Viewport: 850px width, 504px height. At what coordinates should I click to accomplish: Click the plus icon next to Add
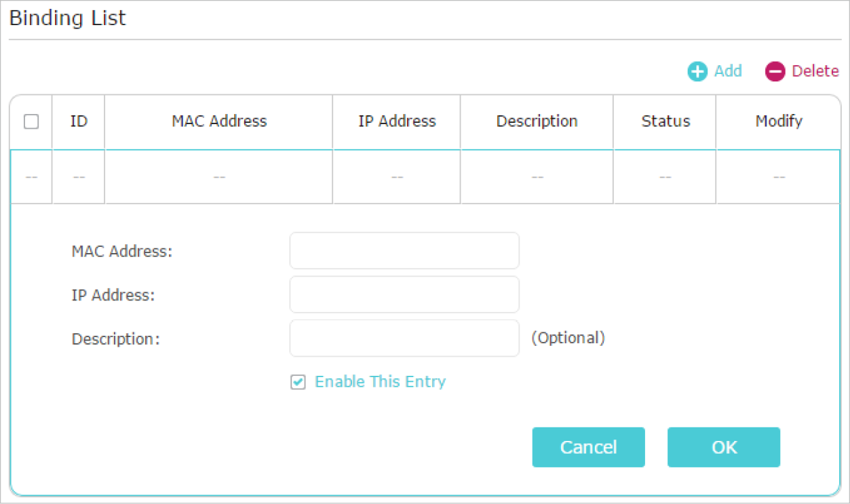[697, 71]
